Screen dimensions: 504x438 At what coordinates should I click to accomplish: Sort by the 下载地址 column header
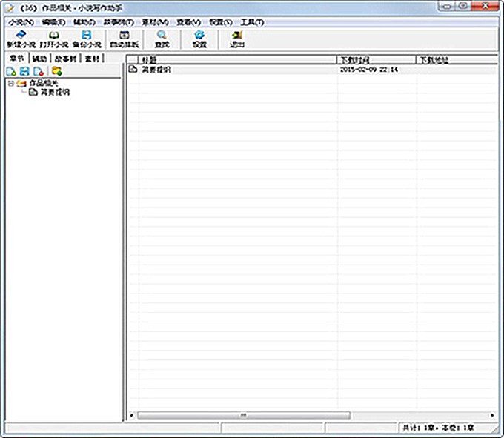[457, 59]
